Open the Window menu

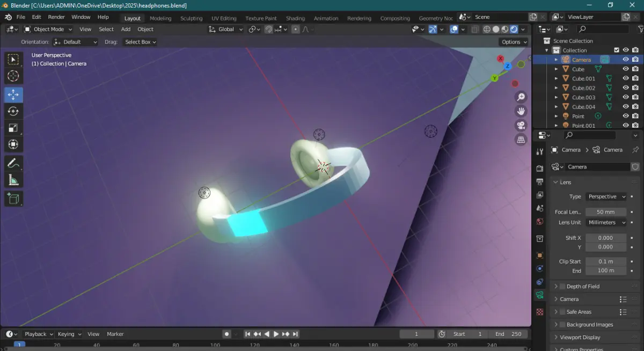coord(81,17)
